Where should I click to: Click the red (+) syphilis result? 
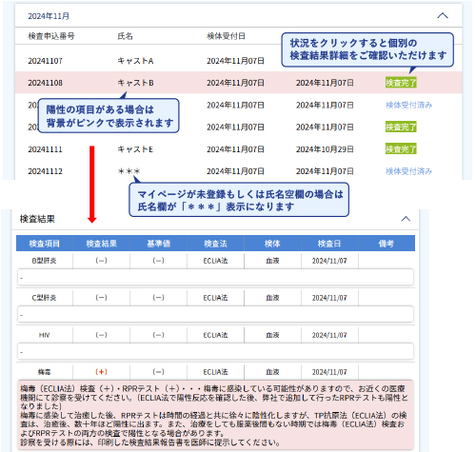101,372
